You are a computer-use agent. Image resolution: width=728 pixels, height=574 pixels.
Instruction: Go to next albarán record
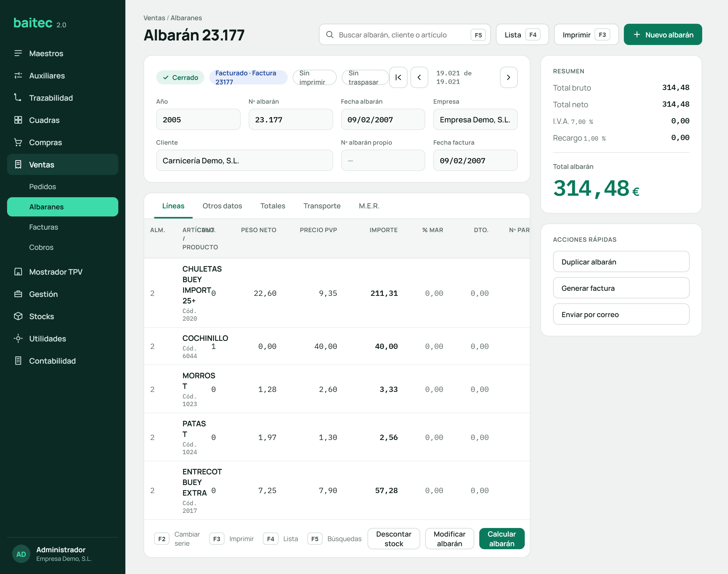(509, 77)
